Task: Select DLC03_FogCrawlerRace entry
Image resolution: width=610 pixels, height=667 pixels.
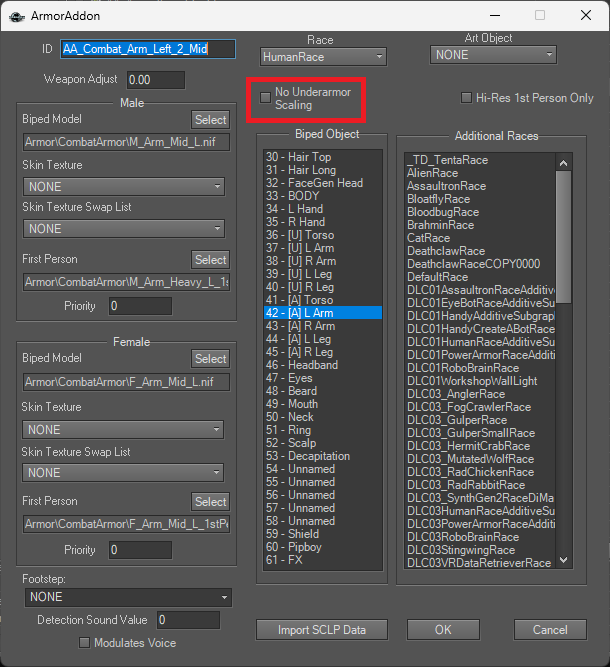Action: (480, 407)
